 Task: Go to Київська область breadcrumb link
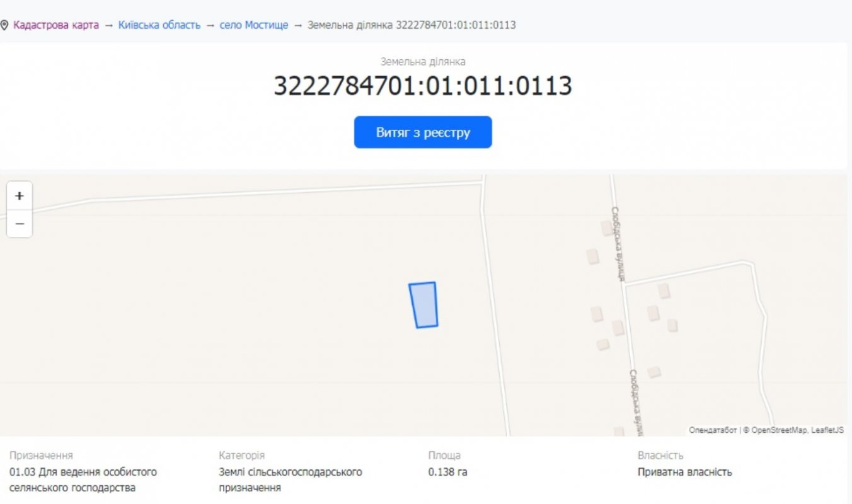coord(159,25)
